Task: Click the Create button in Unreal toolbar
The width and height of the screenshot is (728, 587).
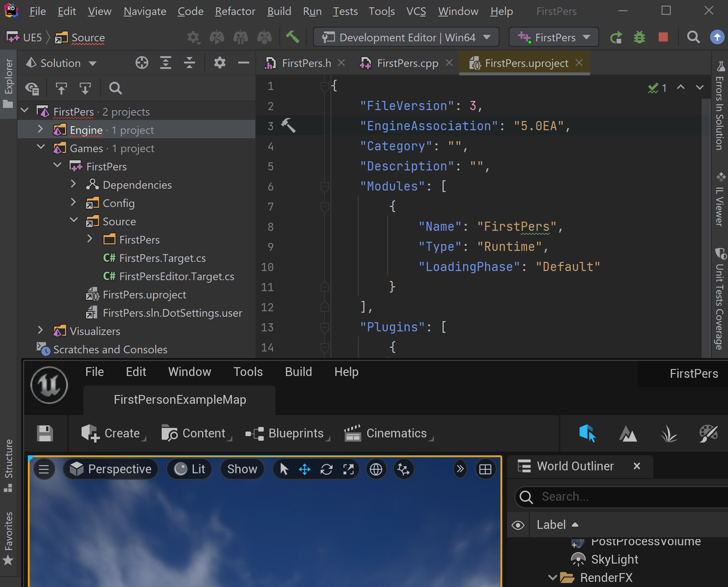Action: coord(114,433)
